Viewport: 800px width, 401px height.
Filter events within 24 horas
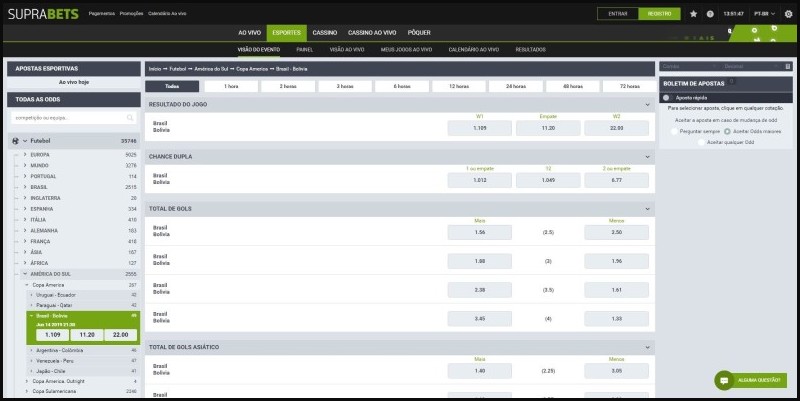516,87
